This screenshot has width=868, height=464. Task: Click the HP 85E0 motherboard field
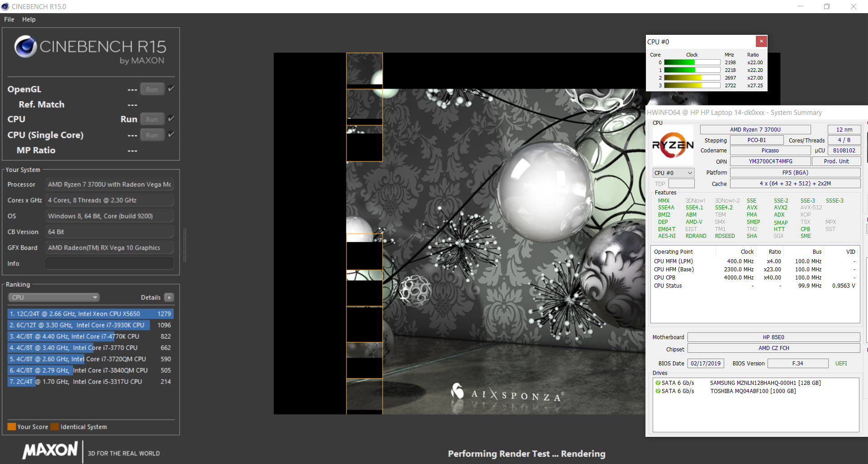pos(773,337)
